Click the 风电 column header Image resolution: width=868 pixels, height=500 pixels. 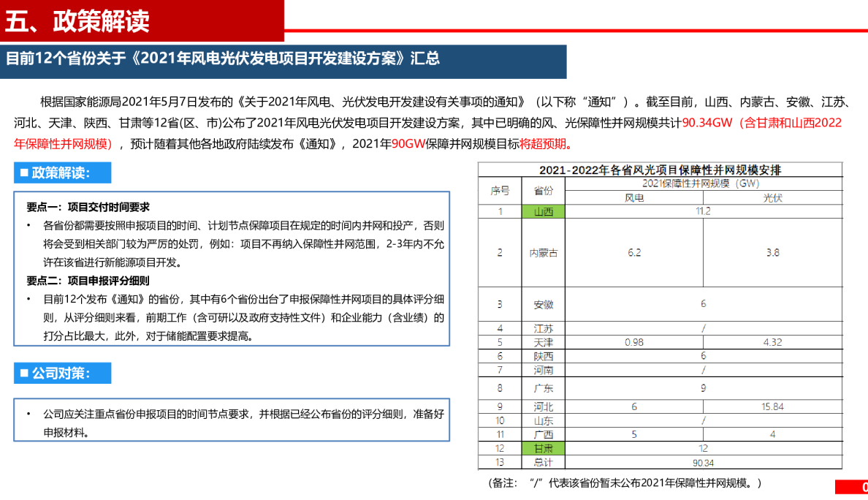point(633,198)
